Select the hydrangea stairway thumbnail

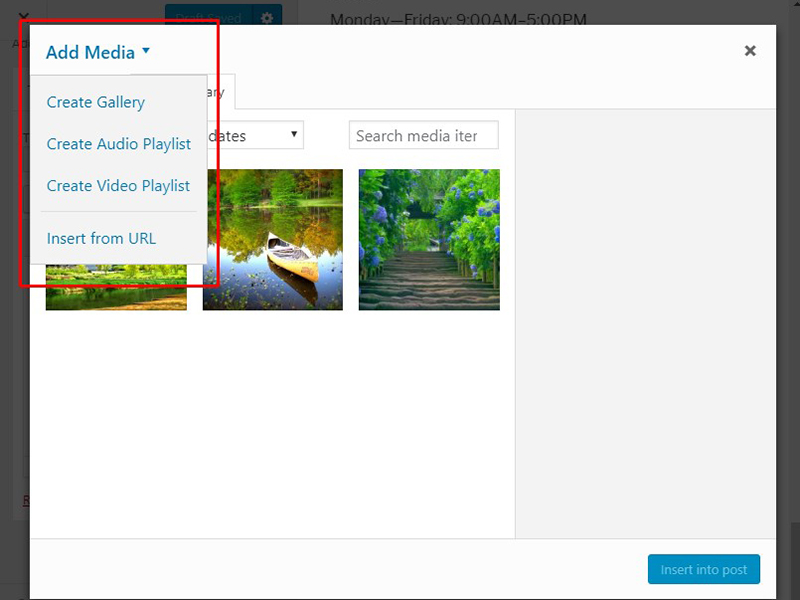(429, 239)
